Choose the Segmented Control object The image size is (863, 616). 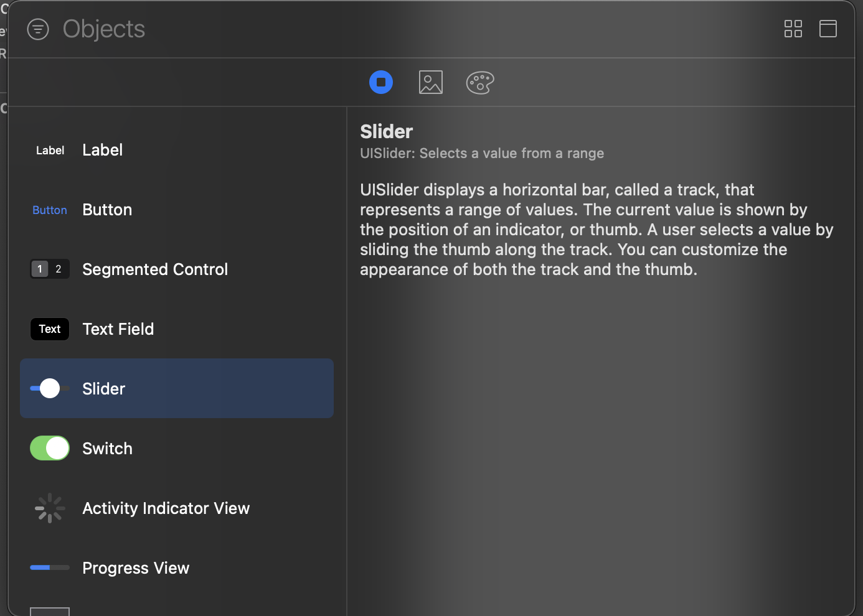pyautogui.click(x=177, y=269)
